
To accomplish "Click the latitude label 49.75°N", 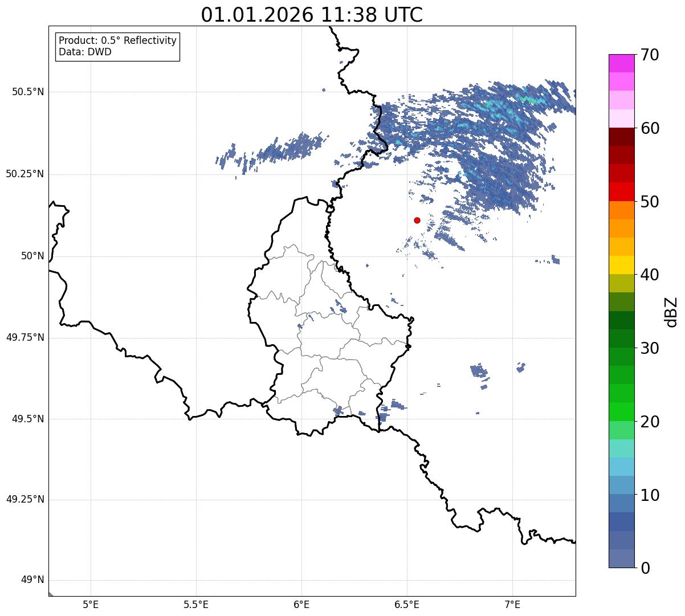I will click(25, 337).
